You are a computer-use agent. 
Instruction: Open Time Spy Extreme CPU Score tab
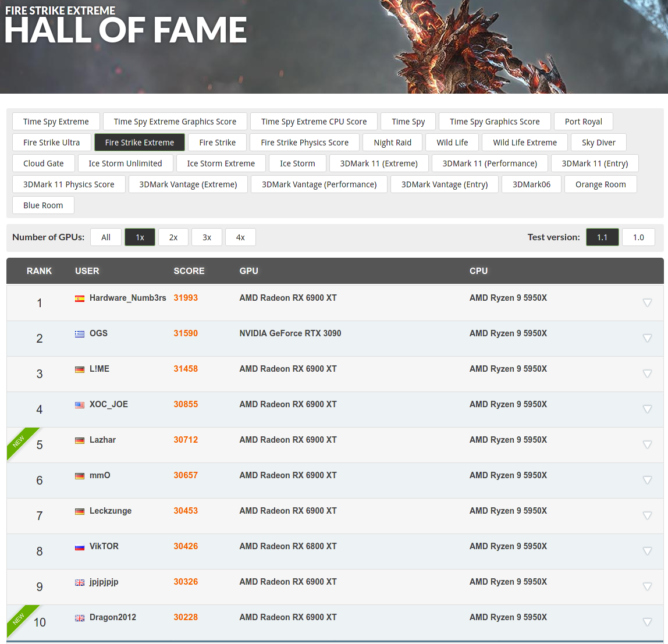pyautogui.click(x=314, y=122)
